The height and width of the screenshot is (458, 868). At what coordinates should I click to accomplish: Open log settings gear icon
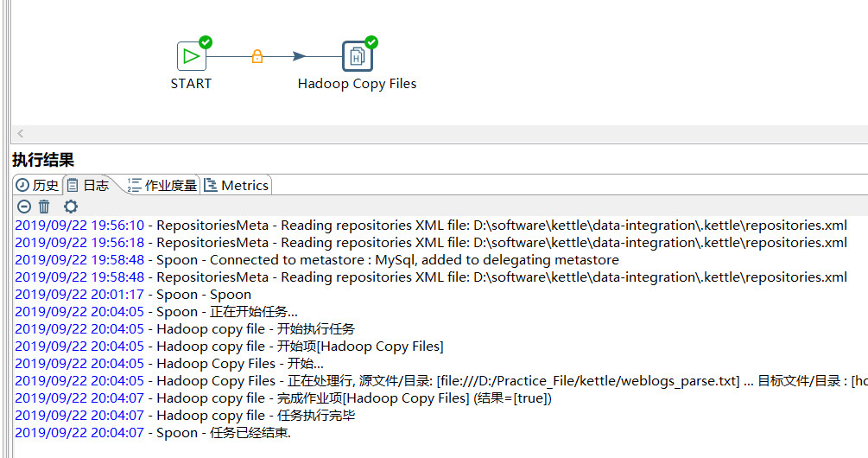(70, 207)
